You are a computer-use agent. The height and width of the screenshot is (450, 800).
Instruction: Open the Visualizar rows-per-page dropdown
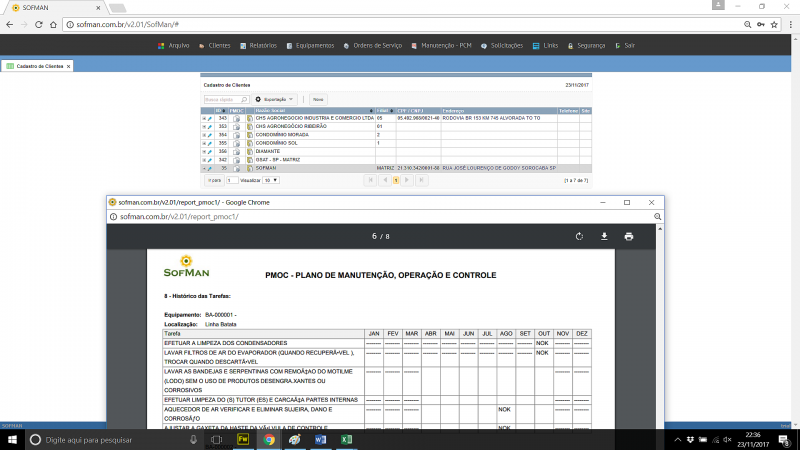pos(272,180)
